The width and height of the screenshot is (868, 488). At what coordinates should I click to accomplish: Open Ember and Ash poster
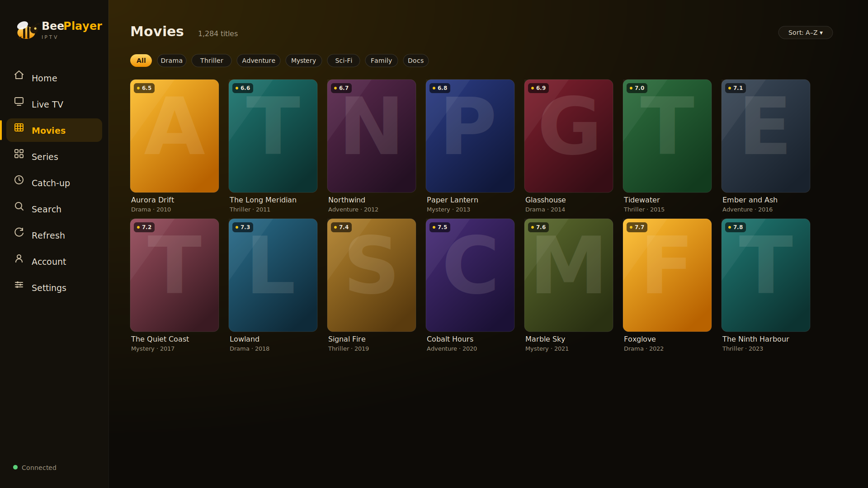766,136
